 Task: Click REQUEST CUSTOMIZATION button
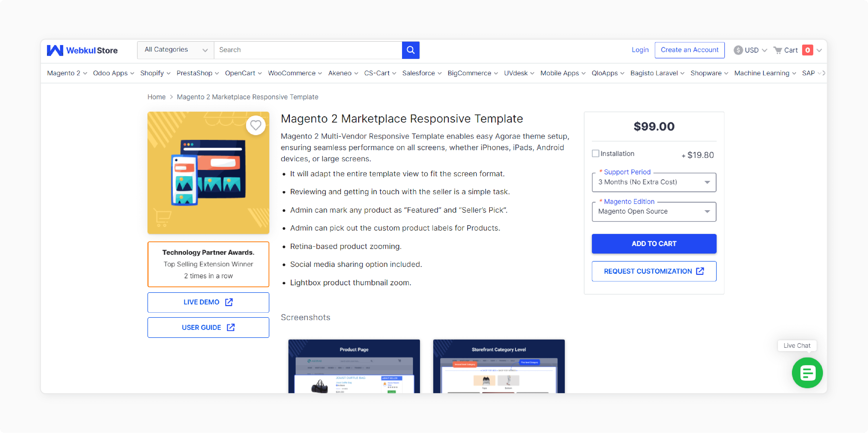point(654,271)
